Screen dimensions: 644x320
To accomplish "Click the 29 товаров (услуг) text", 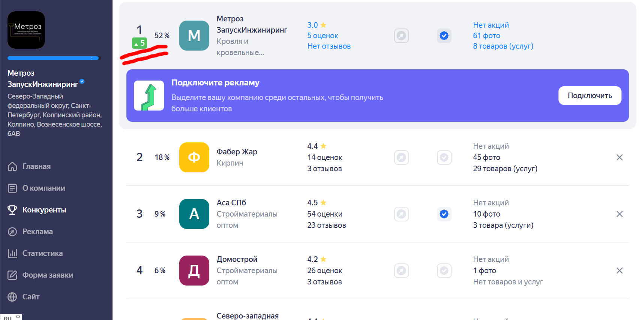I will click(x=505, y=169).
